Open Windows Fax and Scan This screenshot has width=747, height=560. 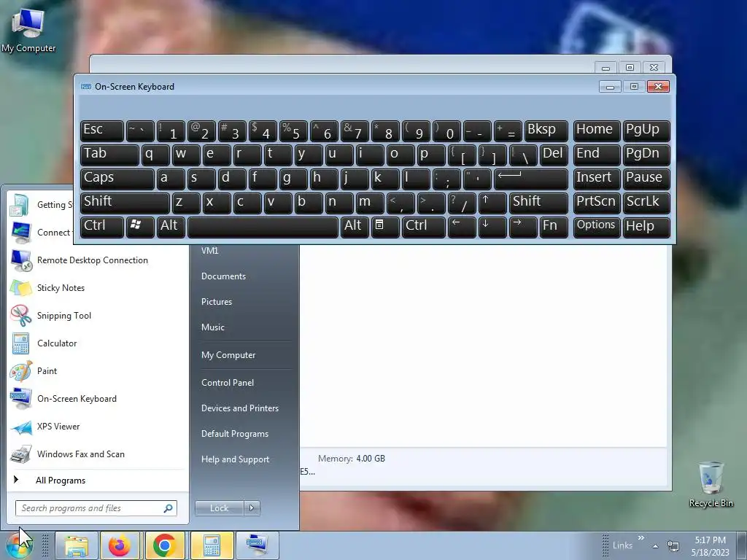[80, 454]
